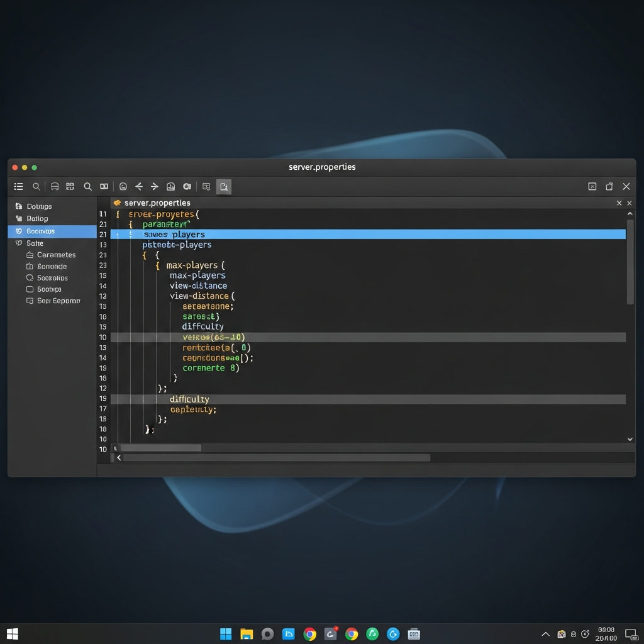Click the large X icon in the top-right toolbar
Screen dimensions: 644x644
pos(626,186)
